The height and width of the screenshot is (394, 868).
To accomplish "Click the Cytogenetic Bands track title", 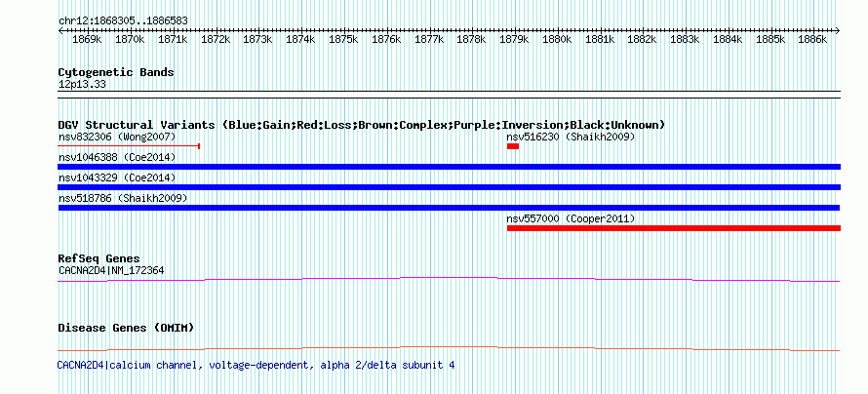I will click(116, 72).
